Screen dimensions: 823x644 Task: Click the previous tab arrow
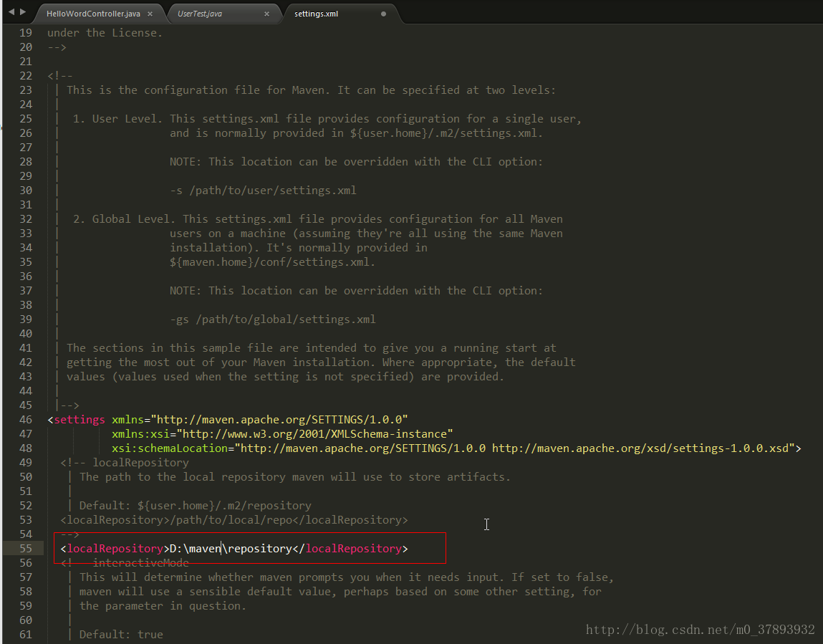pyautogui.click(x=11, y=11)
